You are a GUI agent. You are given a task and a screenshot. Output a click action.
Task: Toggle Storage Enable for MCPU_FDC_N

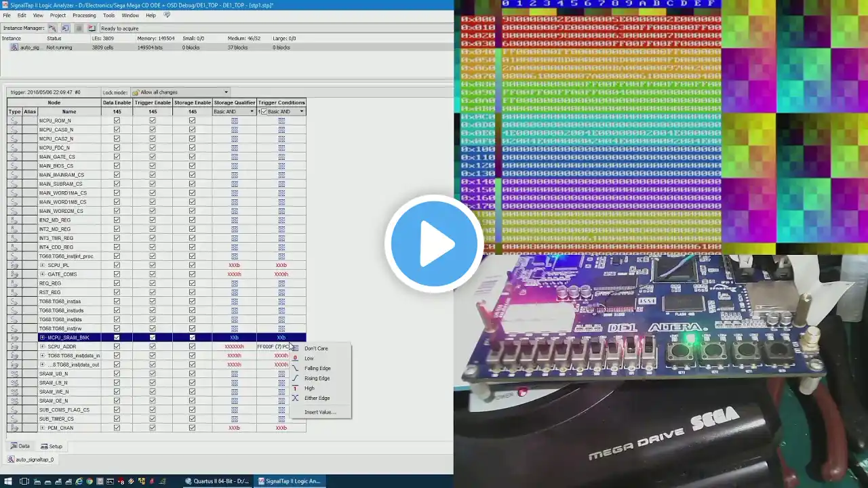pos(192,148)
